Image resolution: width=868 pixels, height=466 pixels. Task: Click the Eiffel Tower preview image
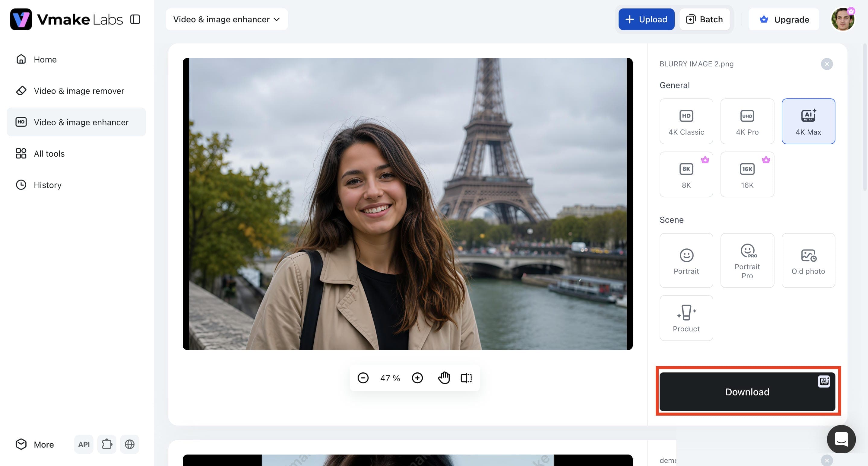[x=407, y=204]
